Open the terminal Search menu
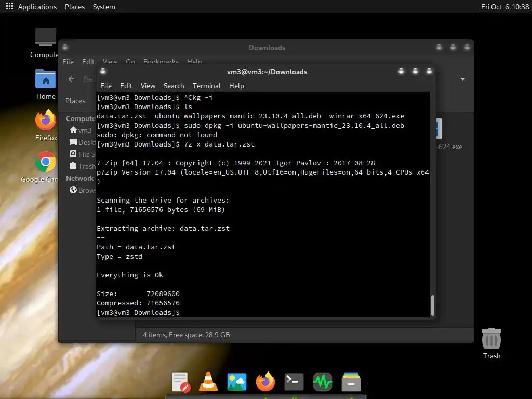Image resolution: width=532 pixels, height=399 pixels. tap(174, 86)
